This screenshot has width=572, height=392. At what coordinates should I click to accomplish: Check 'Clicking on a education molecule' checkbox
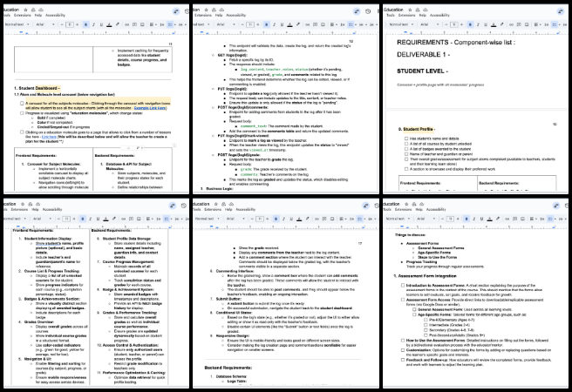pyautogui.click(x=22, y=132)
